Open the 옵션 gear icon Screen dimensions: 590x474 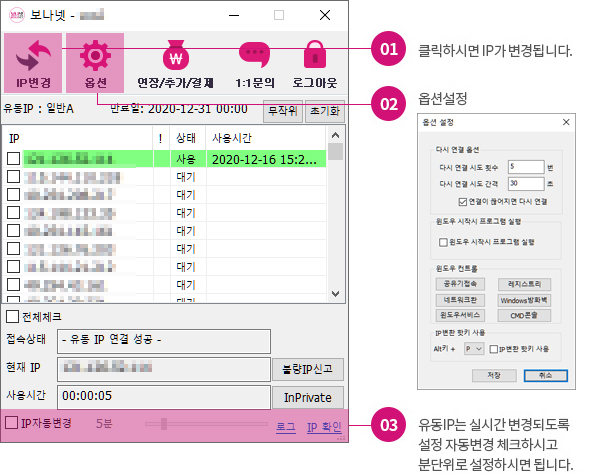click(x=95, y=56)
